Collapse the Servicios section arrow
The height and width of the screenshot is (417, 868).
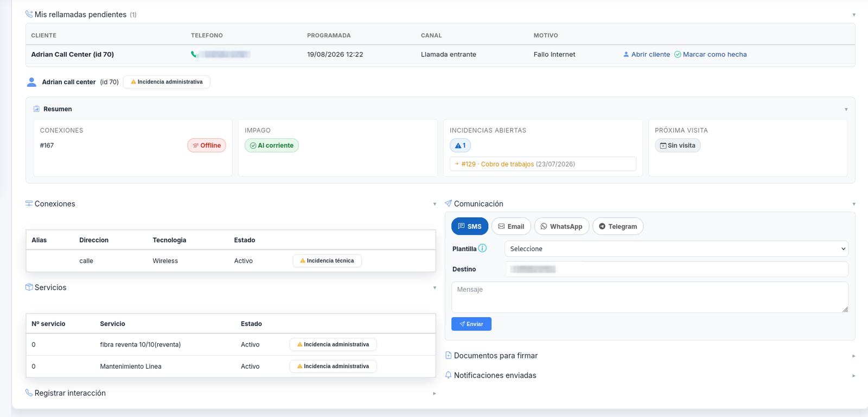tap(435, 287)
